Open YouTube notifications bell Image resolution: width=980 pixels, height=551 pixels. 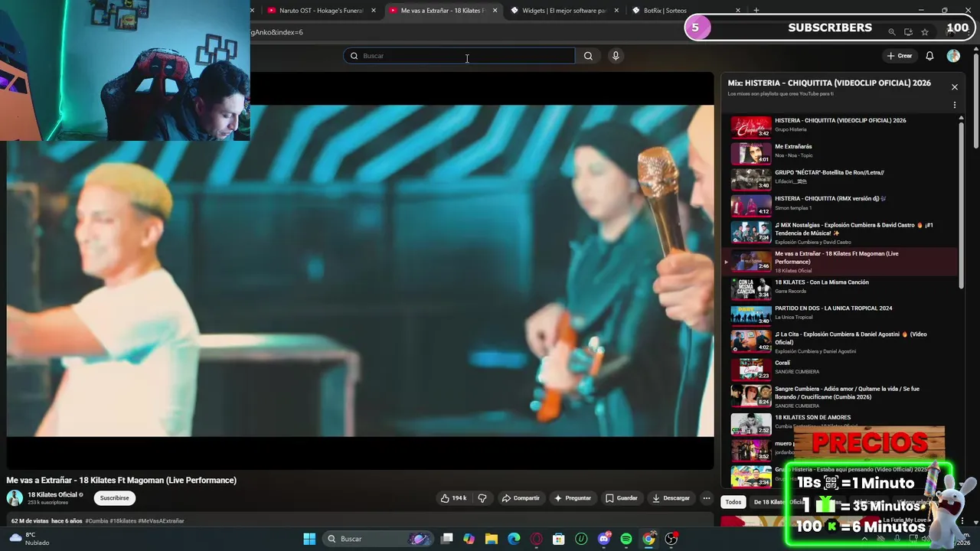[x=929, y=56]
